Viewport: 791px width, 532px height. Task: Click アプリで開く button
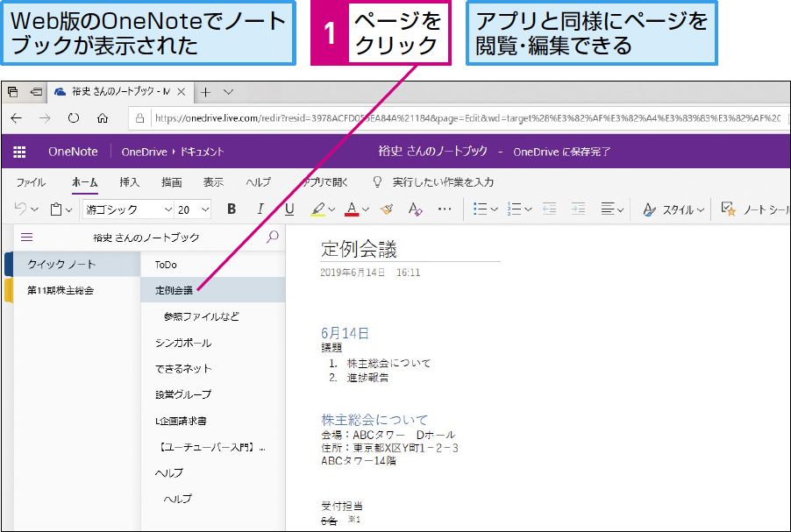[x=324, y=182]
